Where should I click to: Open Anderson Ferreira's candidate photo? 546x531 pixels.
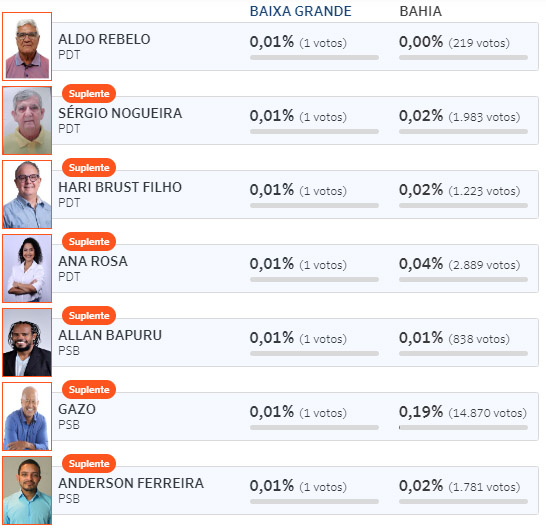tap(27, 490)
